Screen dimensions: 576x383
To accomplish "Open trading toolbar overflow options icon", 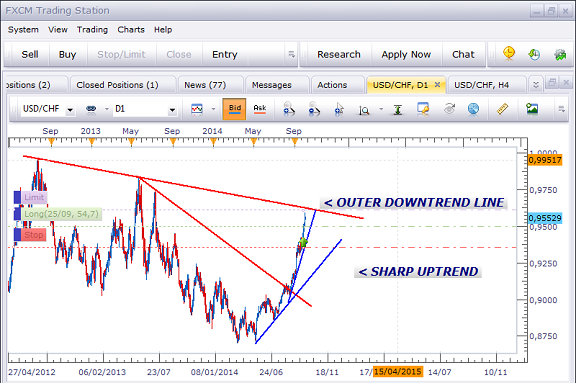I will point(292,54).
